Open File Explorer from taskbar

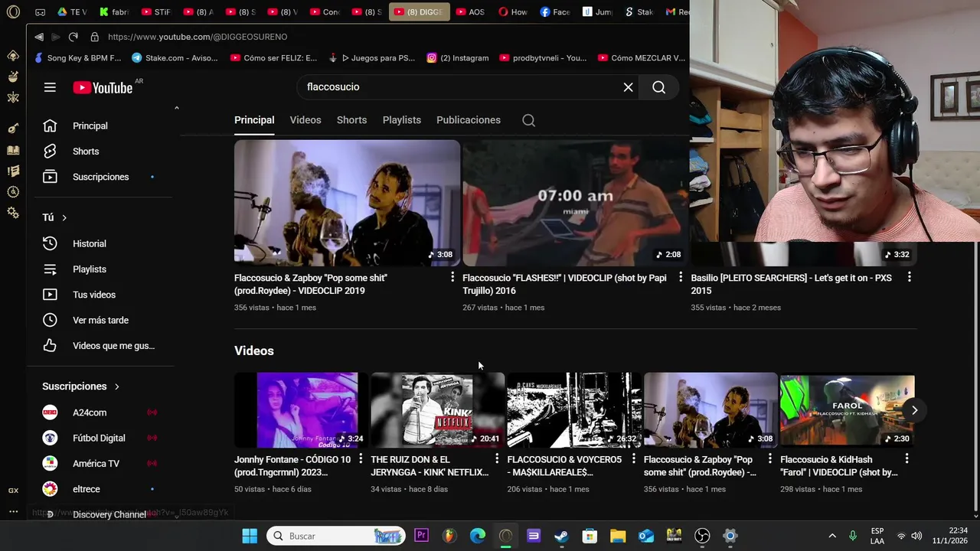coord(618,536)
